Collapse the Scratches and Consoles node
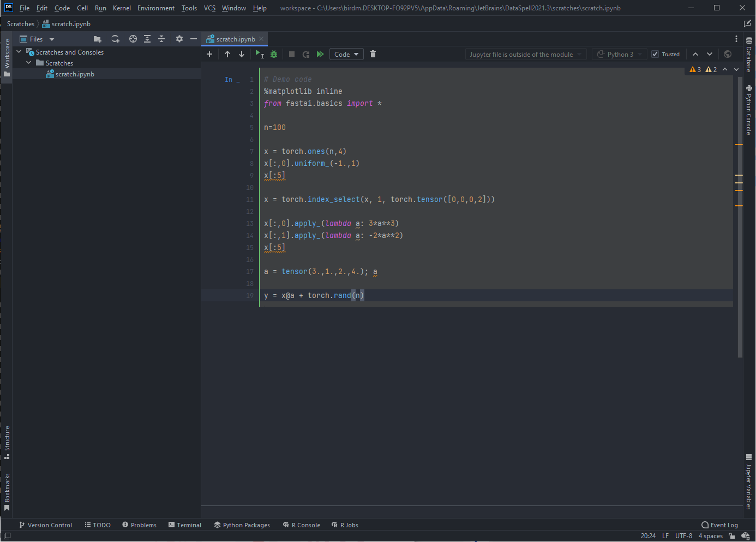 19,52
